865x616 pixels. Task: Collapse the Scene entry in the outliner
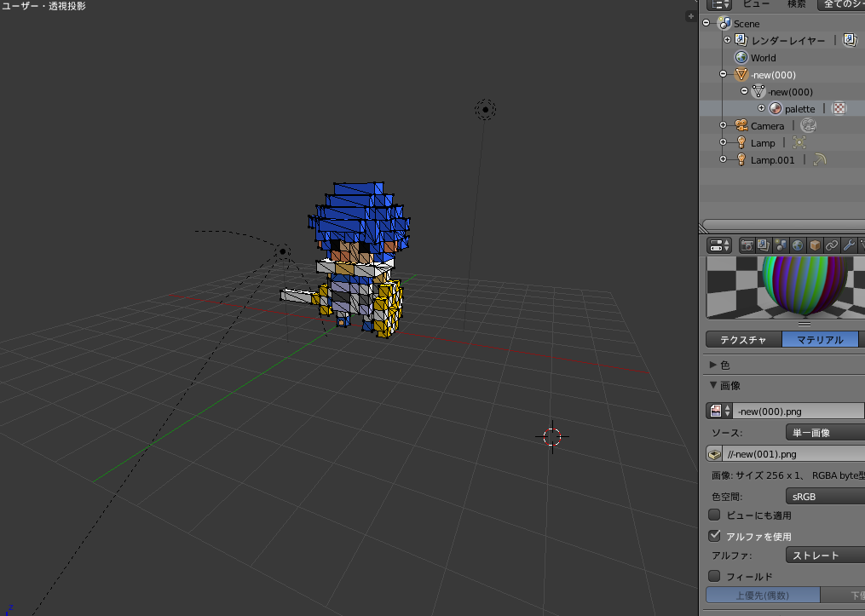pyautogui.click(x=706, y=23)
